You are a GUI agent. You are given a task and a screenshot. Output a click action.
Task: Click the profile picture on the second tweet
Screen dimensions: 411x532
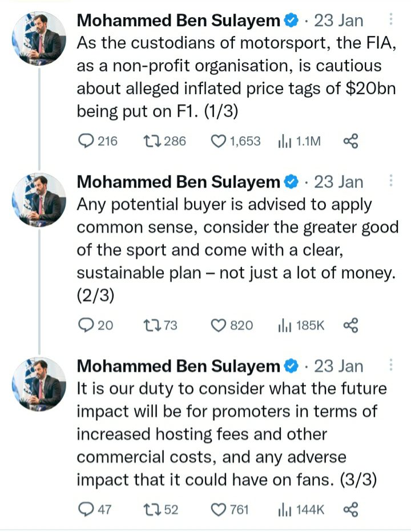point(39,200)
